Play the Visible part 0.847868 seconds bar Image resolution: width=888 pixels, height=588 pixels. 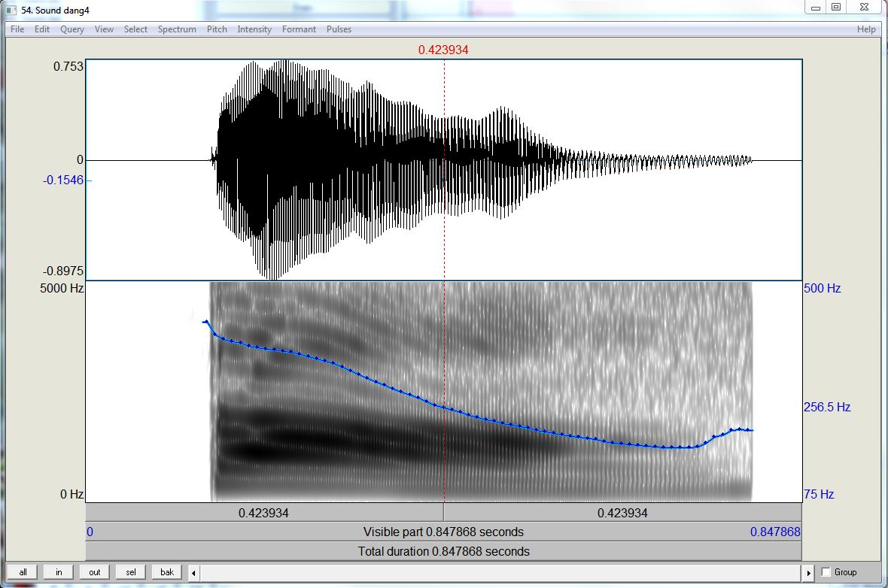(x=443, y=532)
